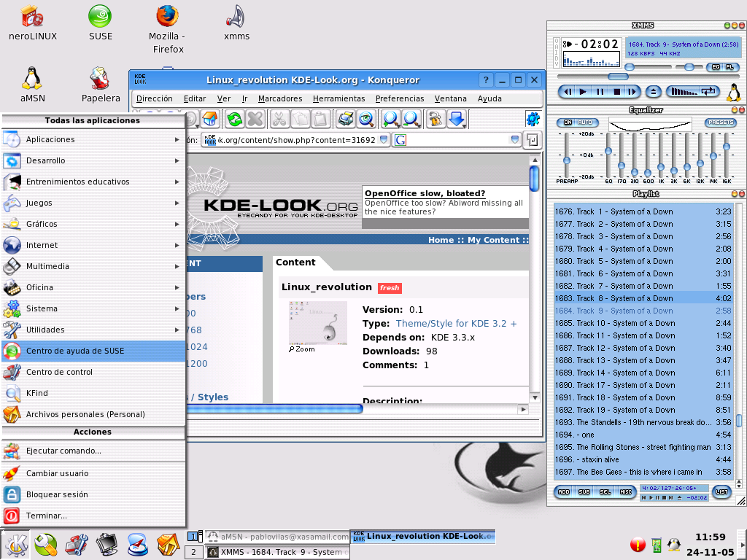The height and width of the screenshot is (560, 747).
Task: Open the Herramientas menu
Action: pos(338,98)
